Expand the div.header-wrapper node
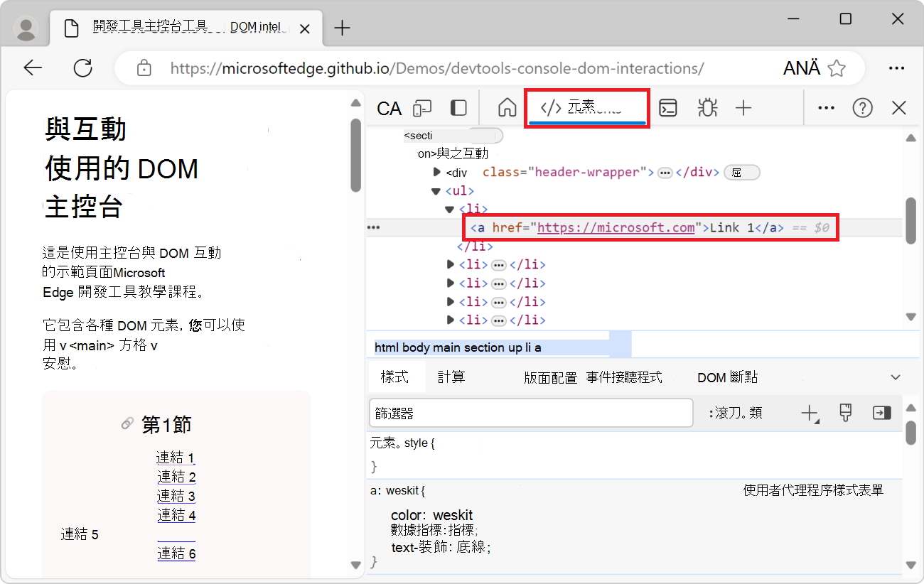This screenshot has height=584, width=924. click(x=438, y=171)
